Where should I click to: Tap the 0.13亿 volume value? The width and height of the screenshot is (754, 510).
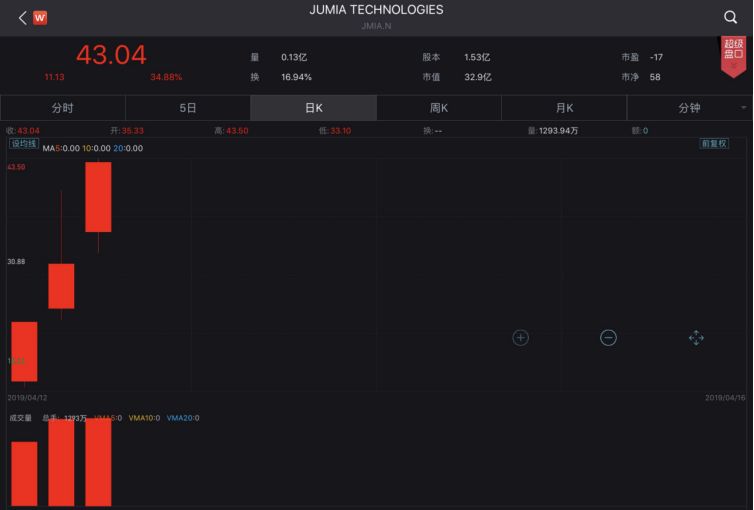click(294, 57)
